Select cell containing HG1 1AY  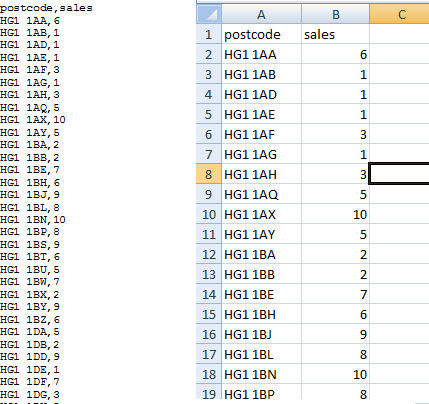(x=261, y=234)
